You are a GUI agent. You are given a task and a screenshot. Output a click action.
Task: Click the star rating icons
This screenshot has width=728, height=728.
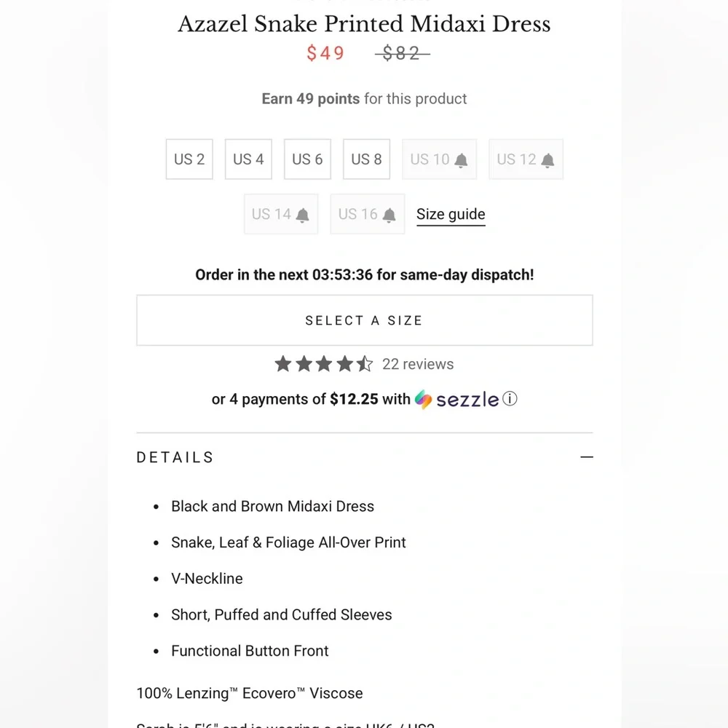point(323,364)
